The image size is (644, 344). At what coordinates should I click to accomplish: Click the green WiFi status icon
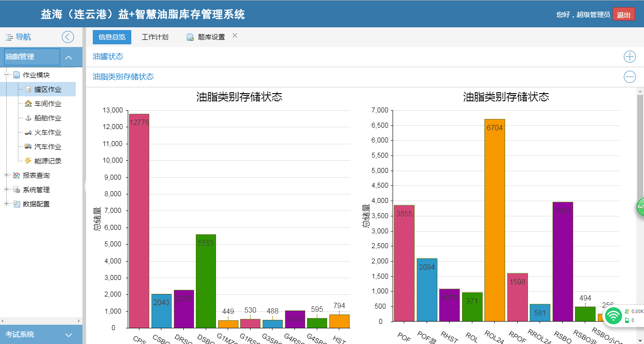613,316
